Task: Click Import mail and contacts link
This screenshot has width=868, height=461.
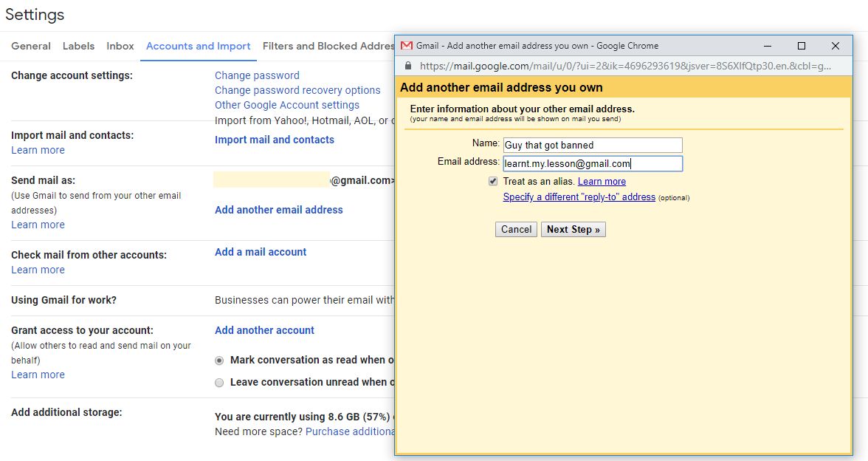Action: [275, 140]
